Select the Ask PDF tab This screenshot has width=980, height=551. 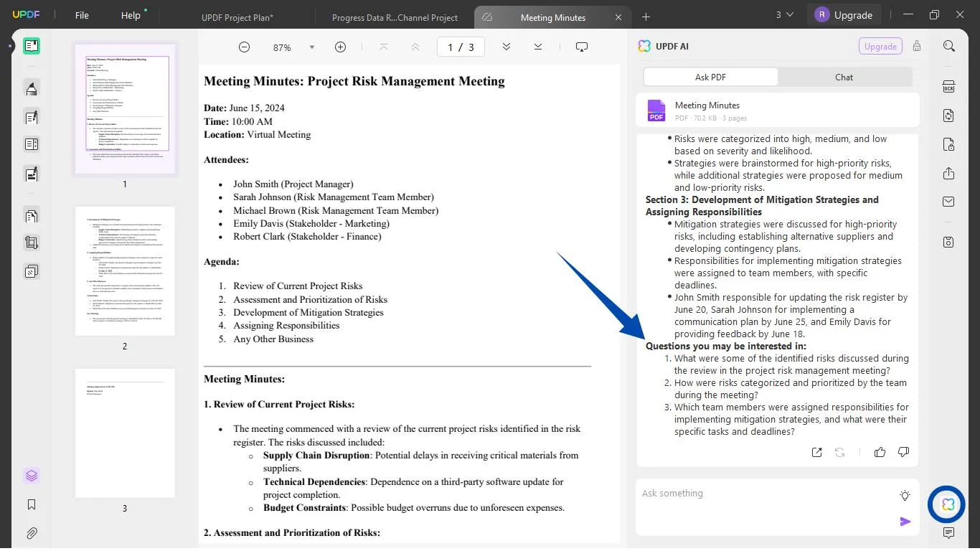click(710, 77)
